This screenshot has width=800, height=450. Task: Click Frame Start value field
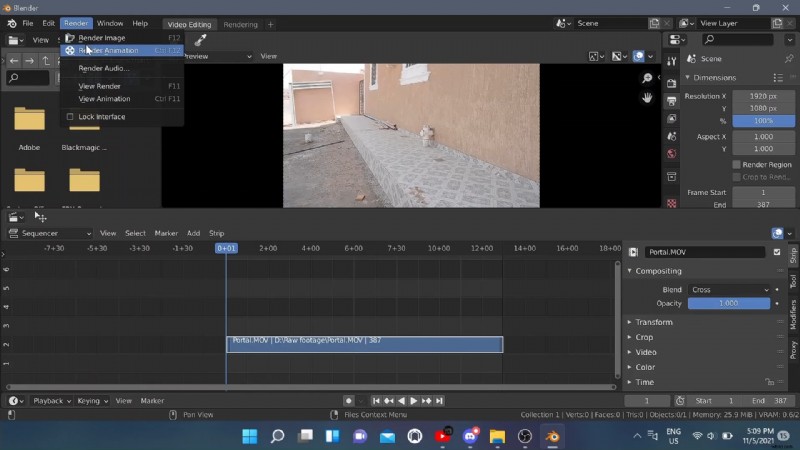763,192
